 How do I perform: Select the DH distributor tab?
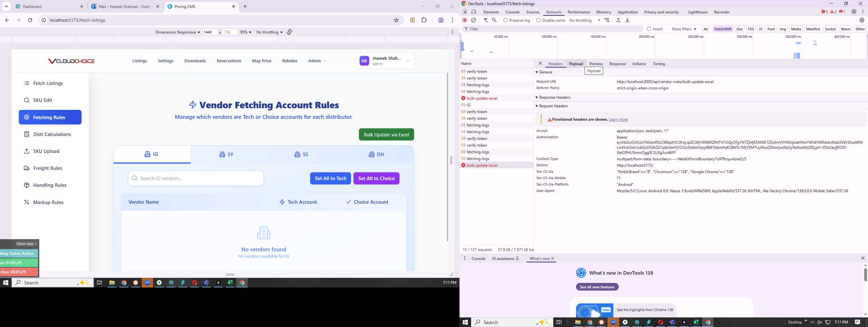(376, 154)
